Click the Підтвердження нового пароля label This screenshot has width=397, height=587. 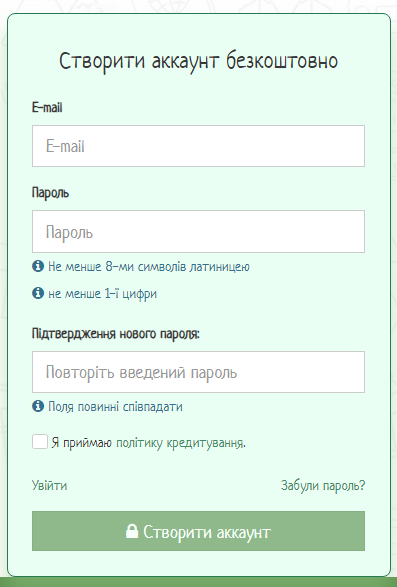tap(116, 333)
